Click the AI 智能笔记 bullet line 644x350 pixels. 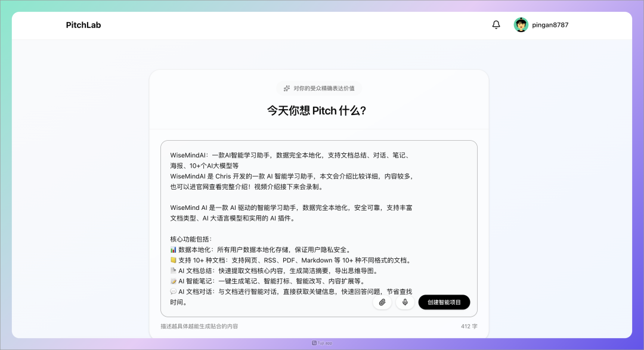(x=267, y=281)
